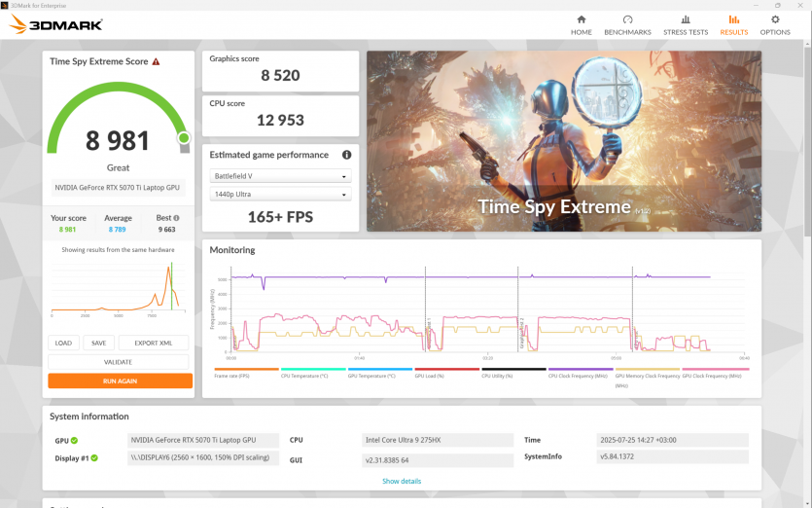Click the Time Spy Extreme banner image
Viewport: 812px width, 508px height.
point(563,141)
